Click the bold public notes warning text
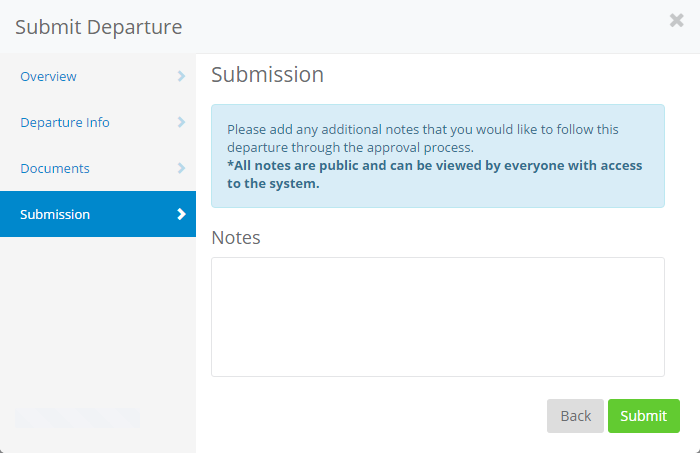This screenshot has width=700, height=453. coord(434,174)
